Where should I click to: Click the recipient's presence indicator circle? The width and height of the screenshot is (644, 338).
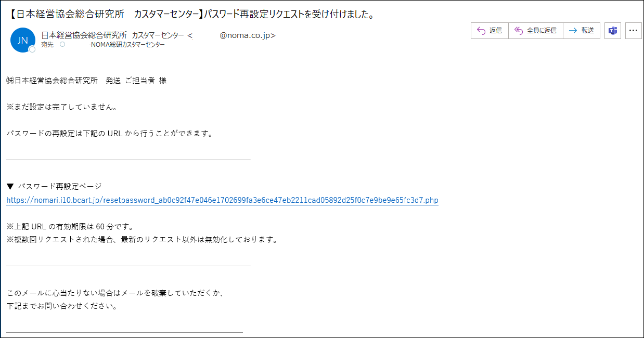coord(62,45)
